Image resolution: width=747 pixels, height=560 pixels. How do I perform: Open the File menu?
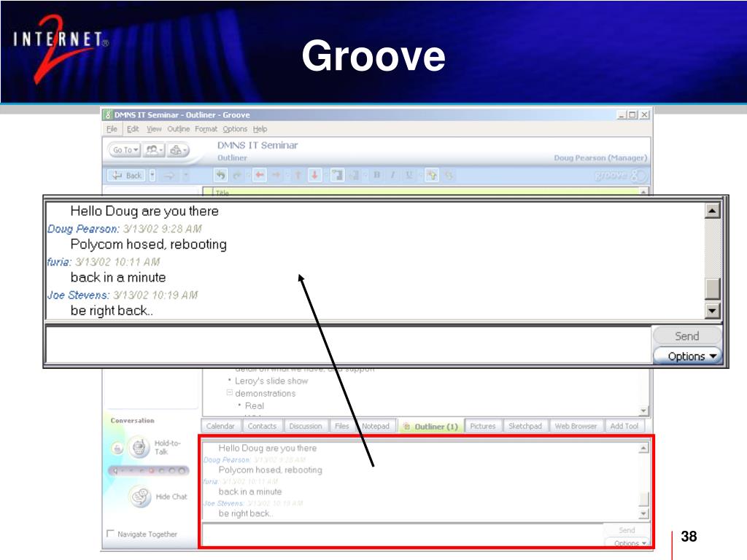coord(112,129)
